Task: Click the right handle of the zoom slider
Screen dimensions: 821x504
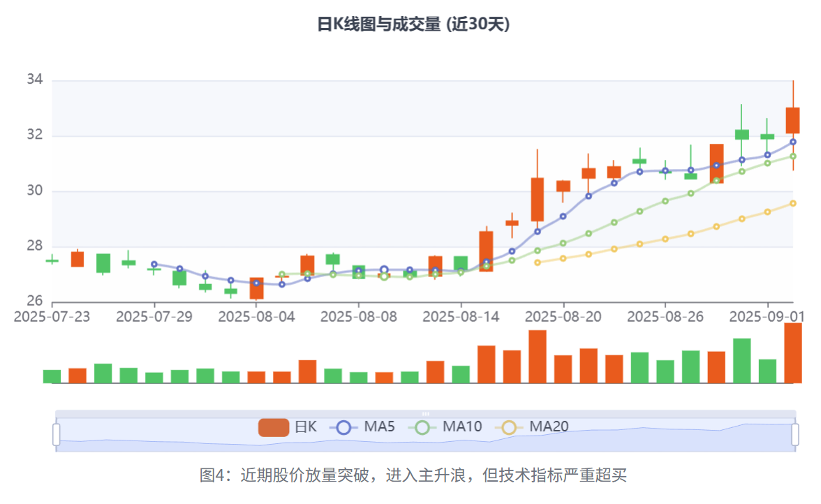Action: [x=794, y=434]
